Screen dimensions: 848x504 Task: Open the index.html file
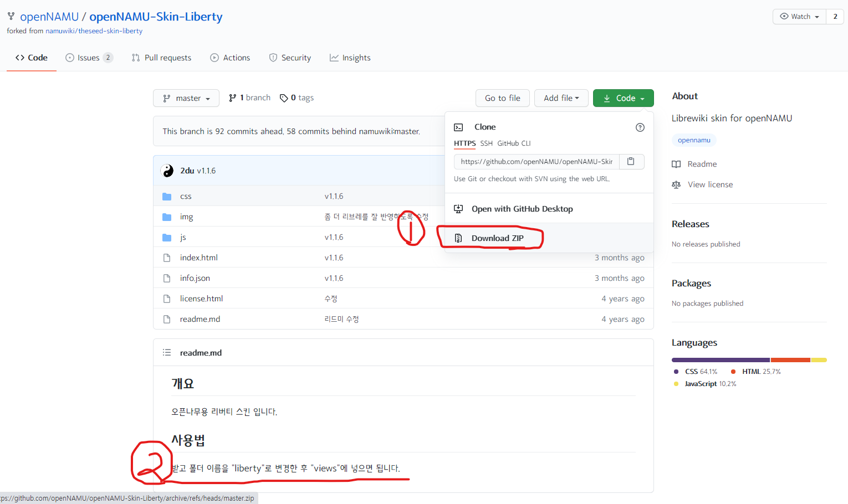coord(198,258)
